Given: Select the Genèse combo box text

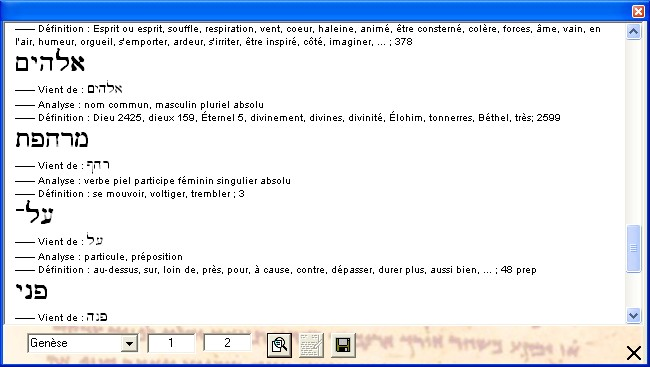Looking at the screenshot, I should coord(75,343).
